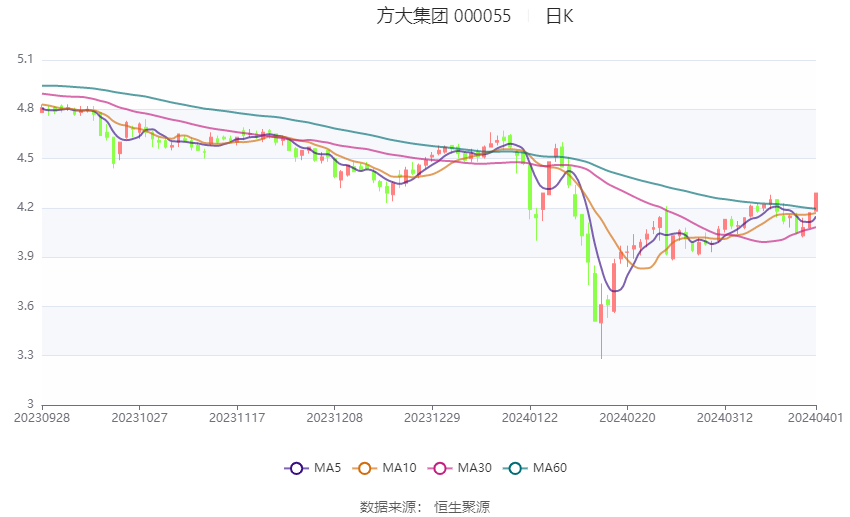Image resolution: width=850 pixels, height=517 pixels.
Task: Click the 5.1 price axis label
Action: pyautogui.click(x=25, y=59)
